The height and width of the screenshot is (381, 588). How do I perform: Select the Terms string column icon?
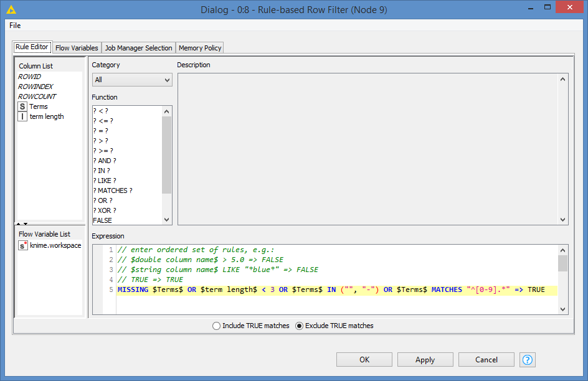point(23,106)
